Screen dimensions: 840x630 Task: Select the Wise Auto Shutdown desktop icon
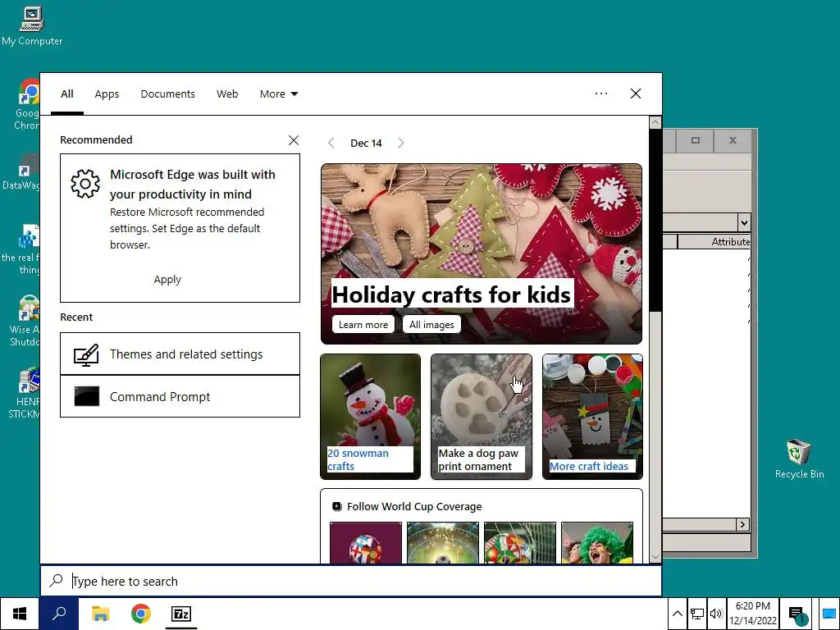[x=25, y=321]
